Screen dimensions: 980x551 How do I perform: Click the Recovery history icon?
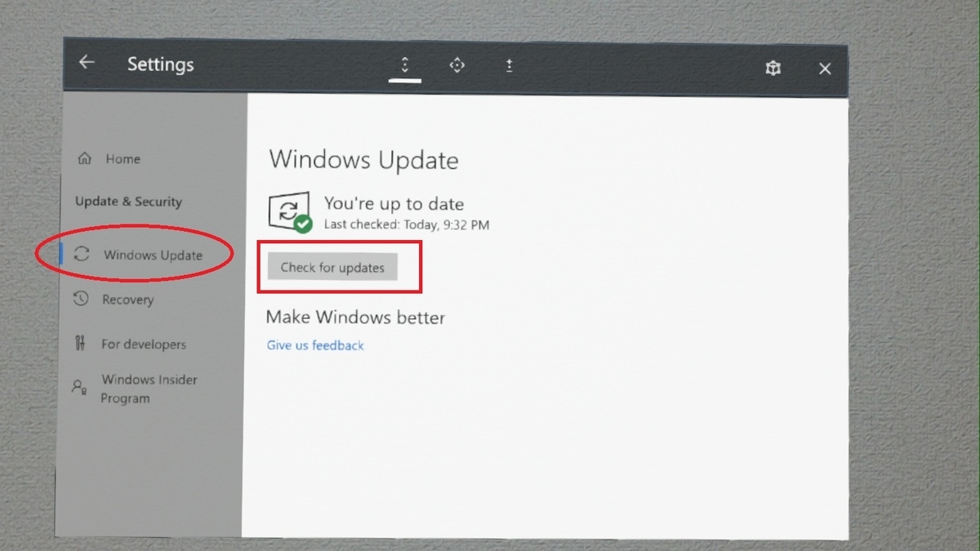pos(81,299)
